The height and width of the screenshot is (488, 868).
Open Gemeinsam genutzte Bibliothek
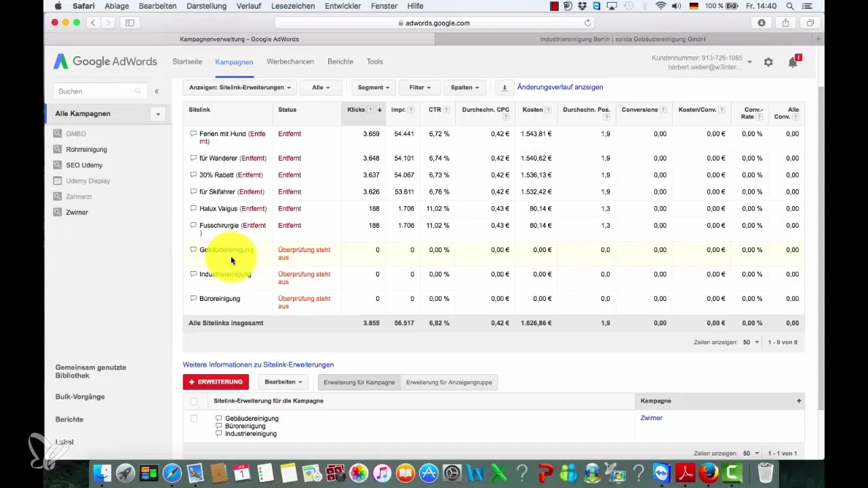(91, 371)
